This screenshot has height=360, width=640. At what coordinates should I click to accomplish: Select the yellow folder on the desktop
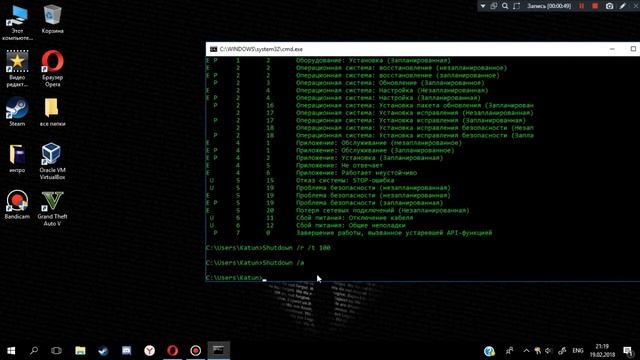click(x=52, y=111)
